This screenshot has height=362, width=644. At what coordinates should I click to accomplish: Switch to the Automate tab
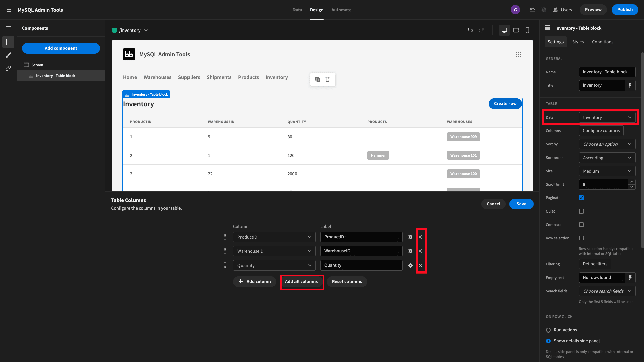click(x=341, y=10)
